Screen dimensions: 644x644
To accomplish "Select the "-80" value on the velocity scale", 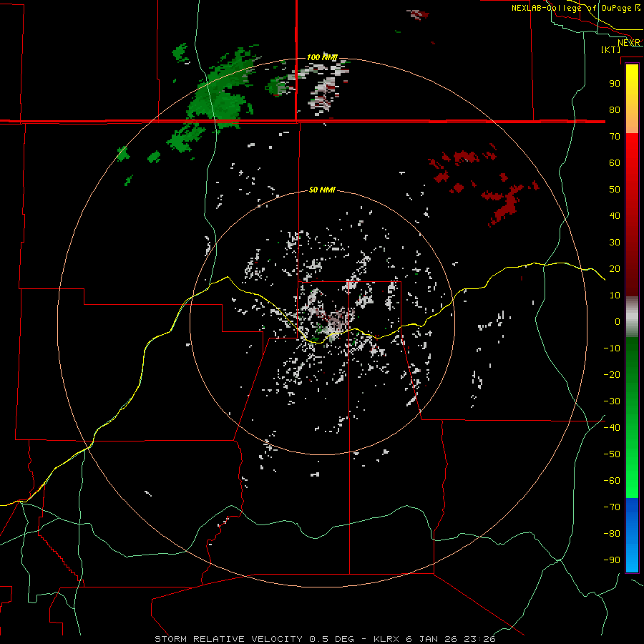I will tap(612, 534).
